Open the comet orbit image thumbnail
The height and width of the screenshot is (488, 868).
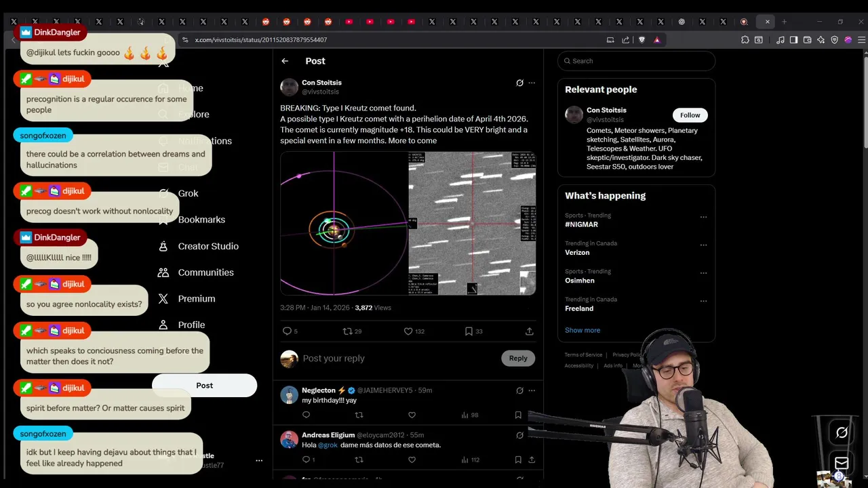click(344, 223)
